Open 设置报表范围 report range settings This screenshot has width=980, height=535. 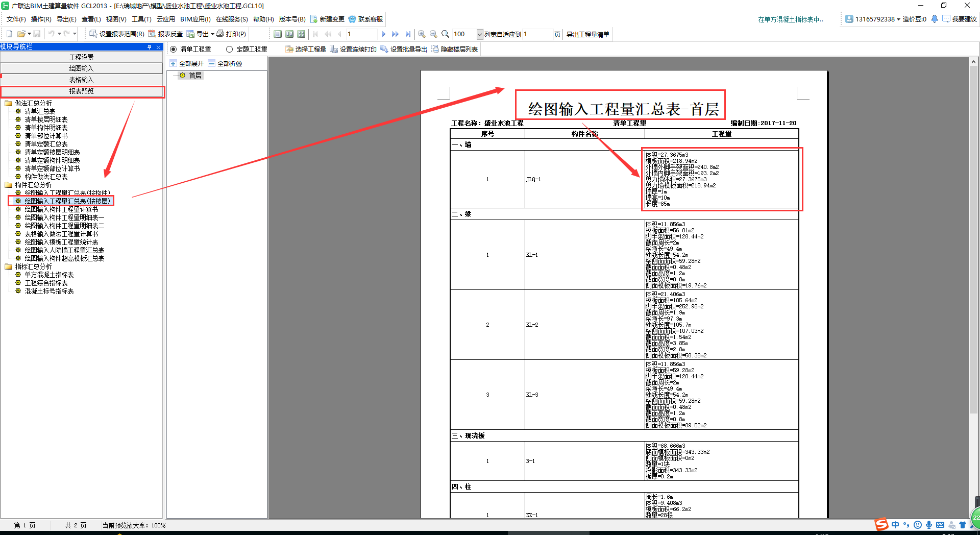(116, 34)
